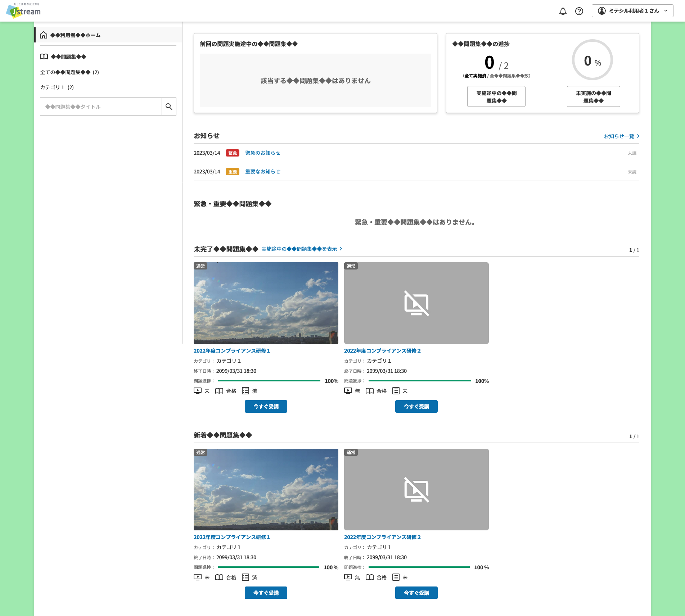Screen dimensions: 685x616
Task: Open the 緊急のお知らせ notice
Action: coord(263,153)
